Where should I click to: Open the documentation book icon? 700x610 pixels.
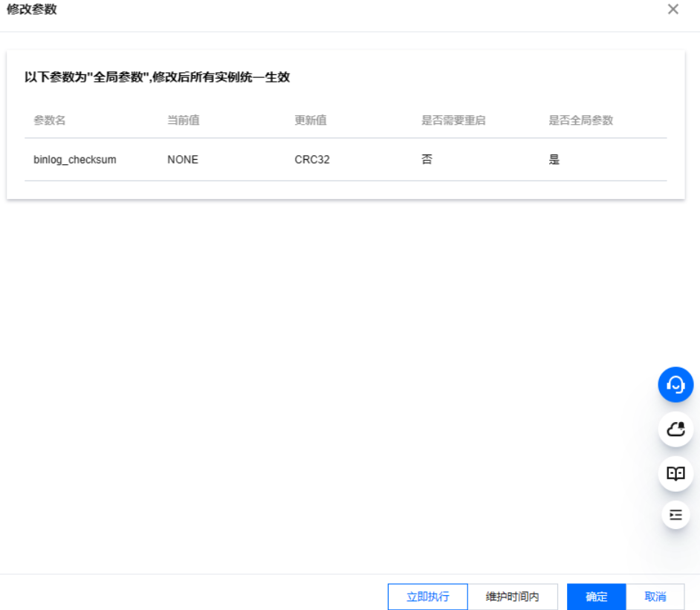[x=675, y=473]
